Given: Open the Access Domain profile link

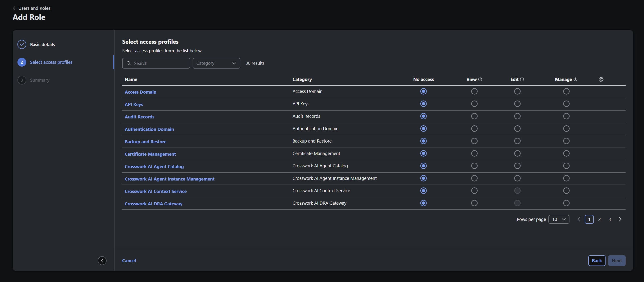Looking at the screenshot, I should click(140, 92).
